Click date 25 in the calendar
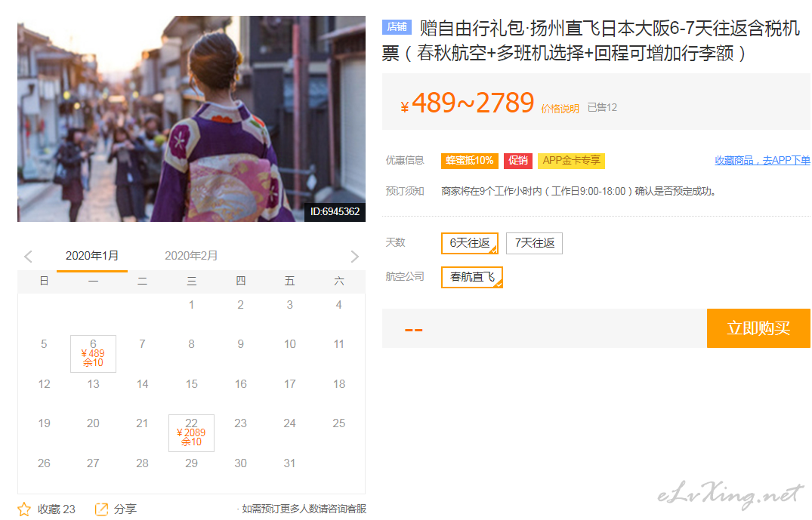 (x=338, y=423)
